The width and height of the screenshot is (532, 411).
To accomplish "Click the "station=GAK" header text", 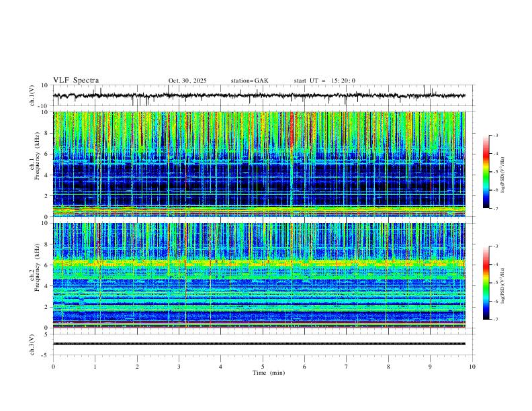I will click(x=249, y=81).
